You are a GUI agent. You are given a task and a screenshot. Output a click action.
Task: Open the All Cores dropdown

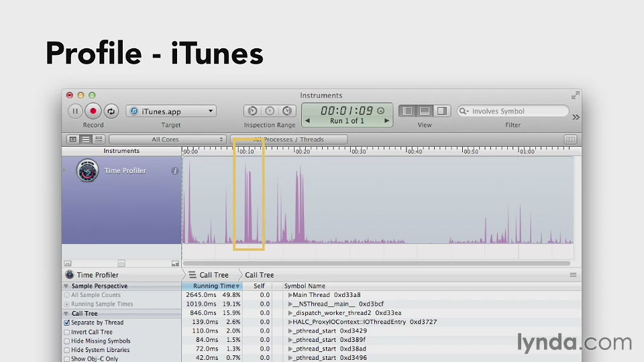[168, 139]
